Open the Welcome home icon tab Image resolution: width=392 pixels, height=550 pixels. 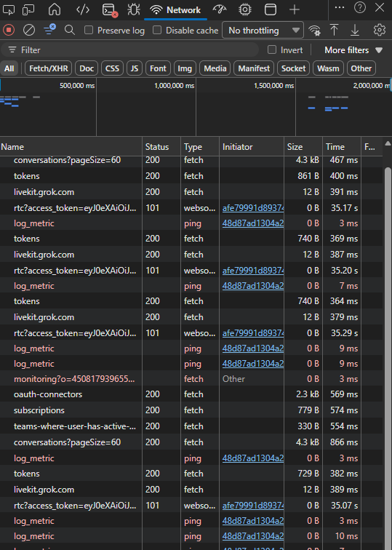pos(55,10)
